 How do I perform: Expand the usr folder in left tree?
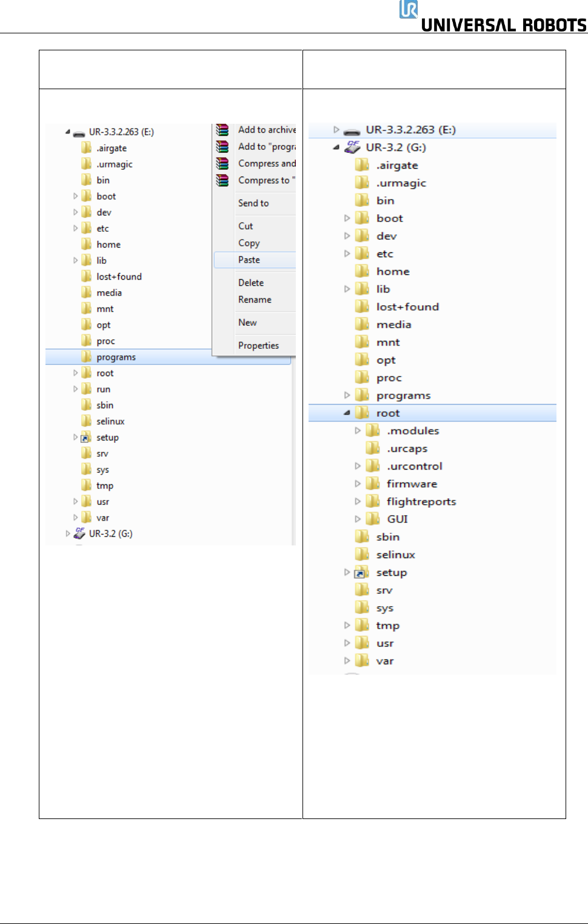tap(76, 501)
